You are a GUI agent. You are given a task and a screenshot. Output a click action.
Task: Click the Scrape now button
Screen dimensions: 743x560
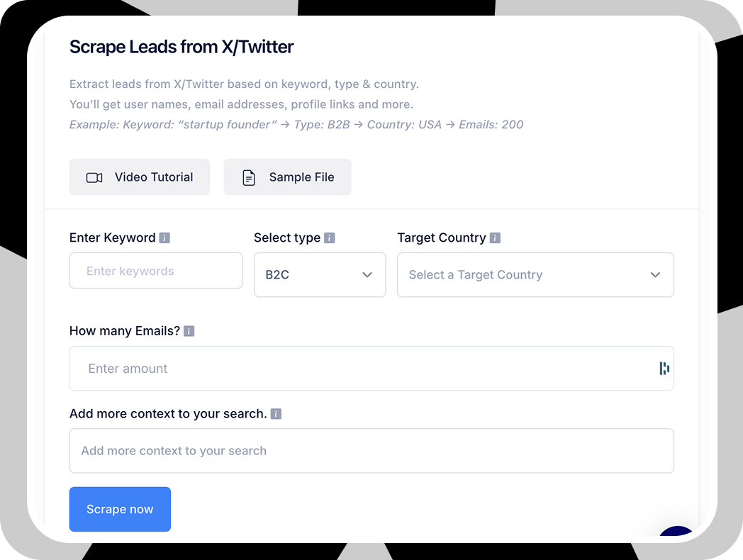[120, 509]
